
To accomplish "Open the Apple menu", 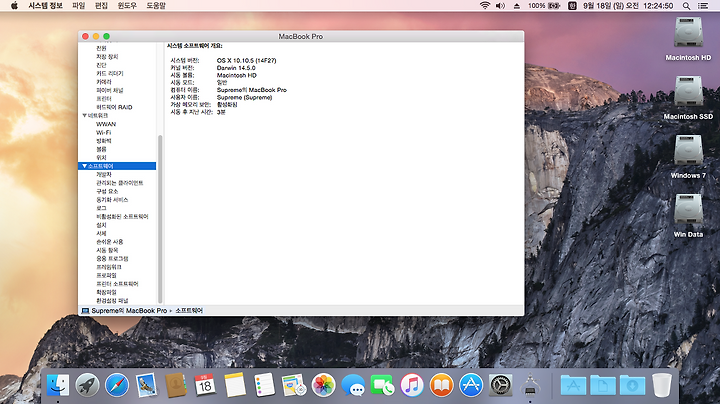I will 14,6.
